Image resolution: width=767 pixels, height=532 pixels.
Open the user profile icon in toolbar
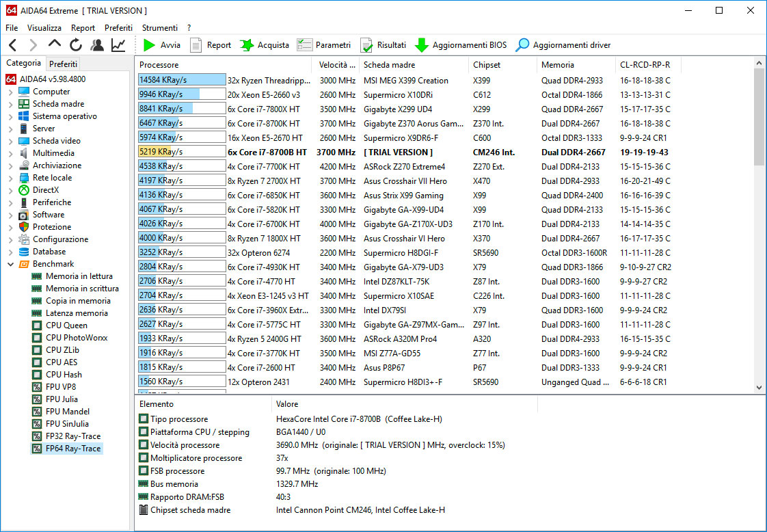97,46
